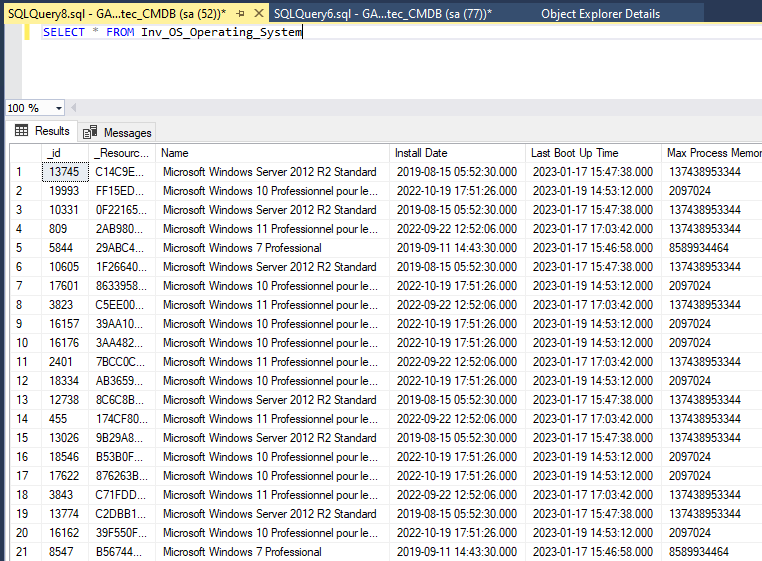762x561 pixels.
Task: Select the Install Date column header
Action: click(x=457, y=153)
